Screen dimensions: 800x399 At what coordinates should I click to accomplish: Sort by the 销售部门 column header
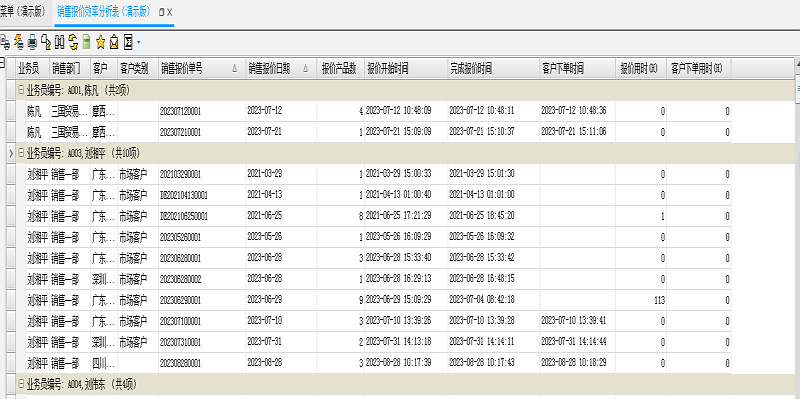click(x=70, y=69)
